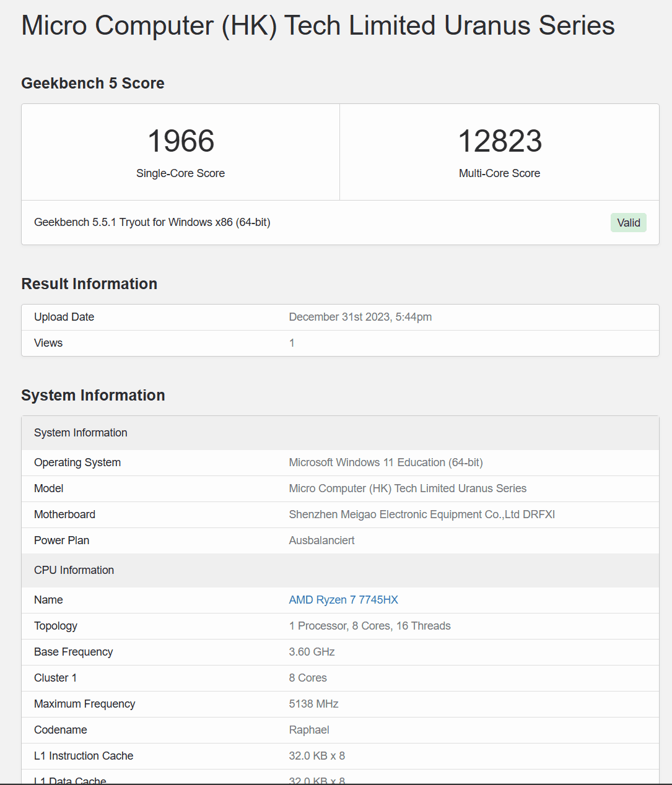Viewport: 672px width, 785px height.
Task: Click the Motherboard label
Action: 65,514
